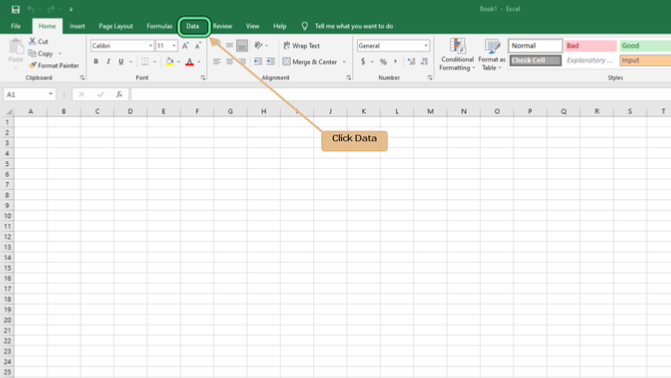The width and height of the screenshot is (671, 378).
Task: Click the Center alignment icon
Action: pyautogui.click(x=229, y=62)
